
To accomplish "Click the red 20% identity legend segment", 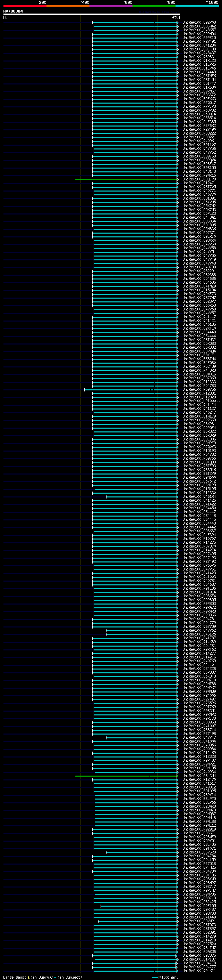I will (25, 6).
